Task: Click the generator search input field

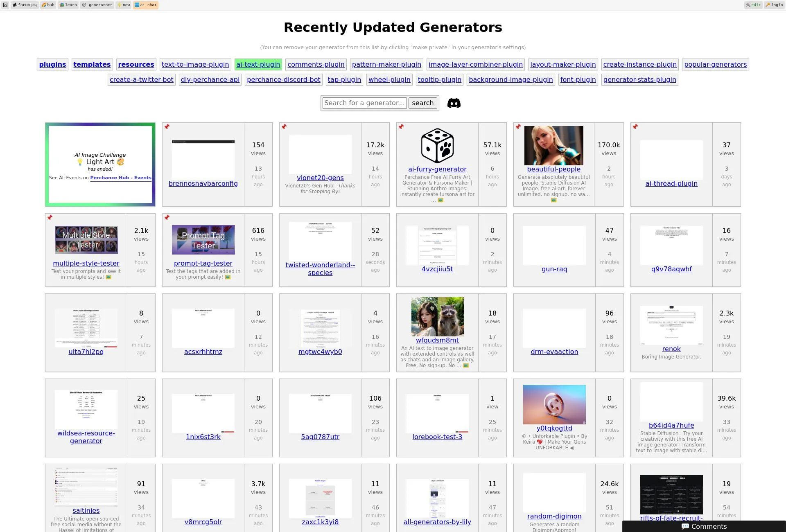Action: tap(364, 103)
